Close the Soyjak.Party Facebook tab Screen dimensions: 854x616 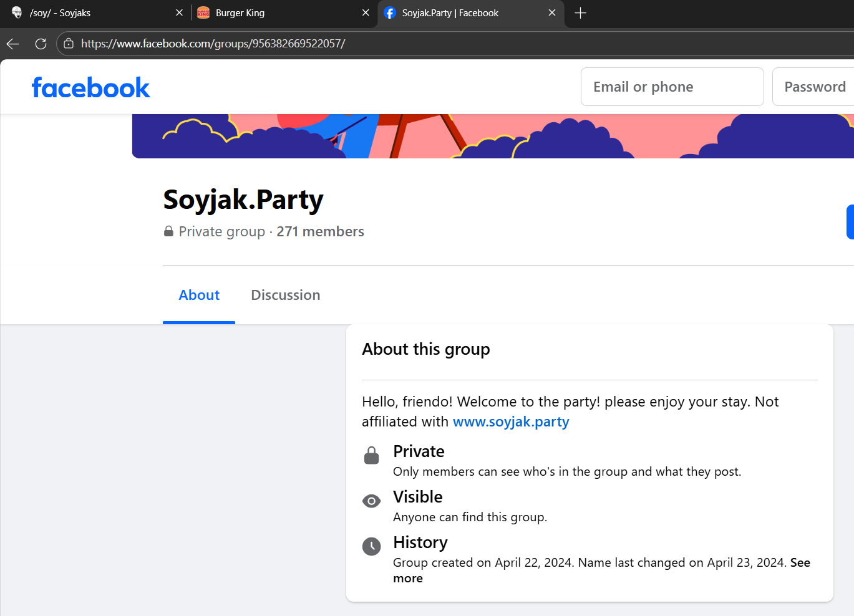[552, 13]
